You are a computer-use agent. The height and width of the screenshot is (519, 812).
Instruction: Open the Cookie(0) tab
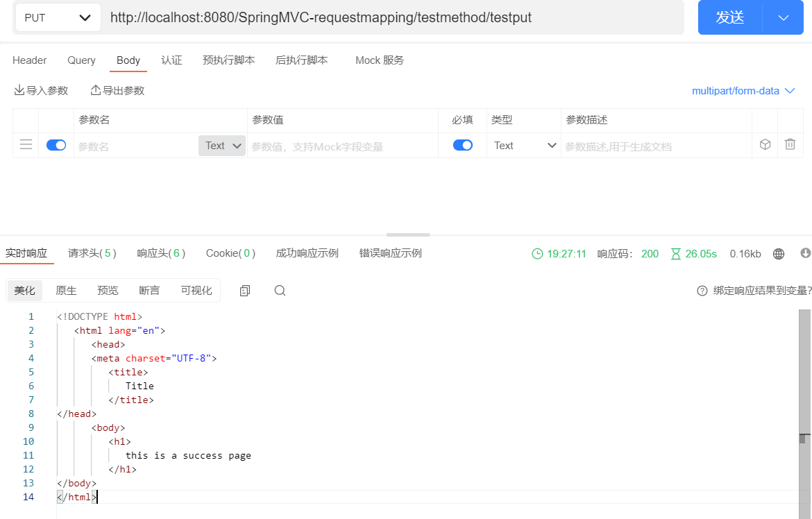[230, 253]
